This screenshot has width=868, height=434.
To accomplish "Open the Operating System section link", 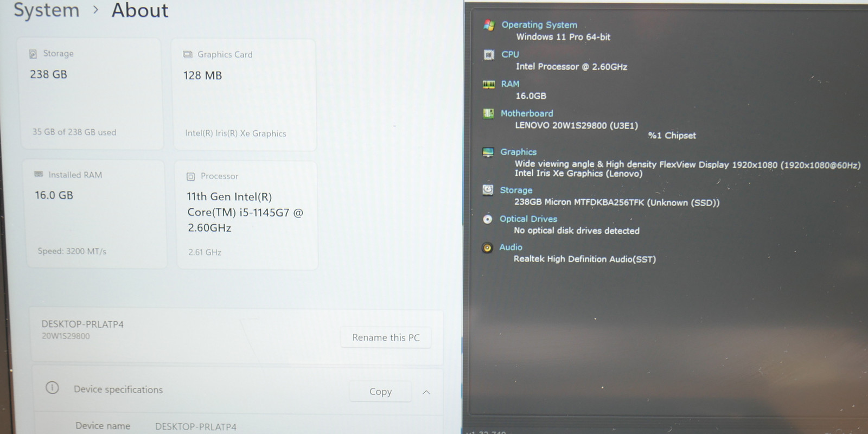I will tap(539, 25).
